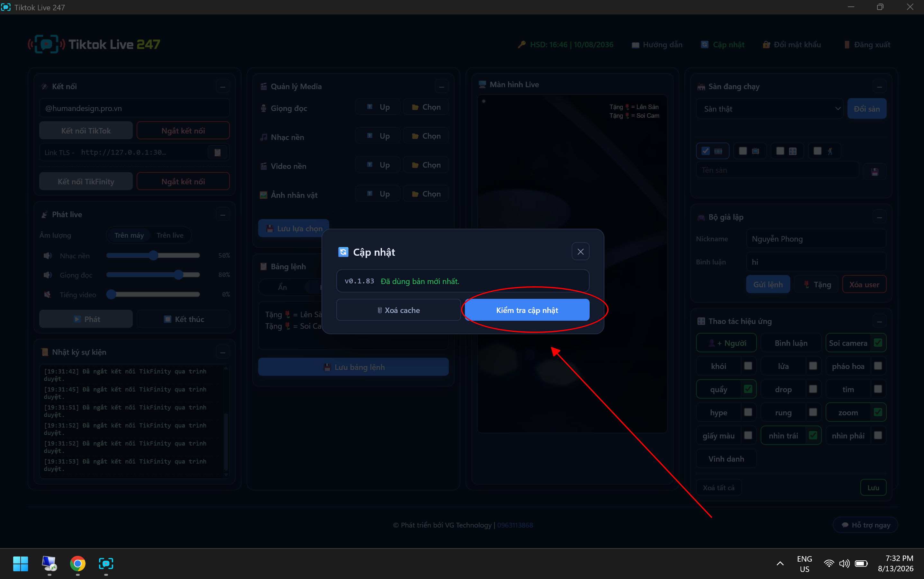Screen dimensions: 924x579
Task: Collapse the Phát live panel
Action: tap(222, 215)
